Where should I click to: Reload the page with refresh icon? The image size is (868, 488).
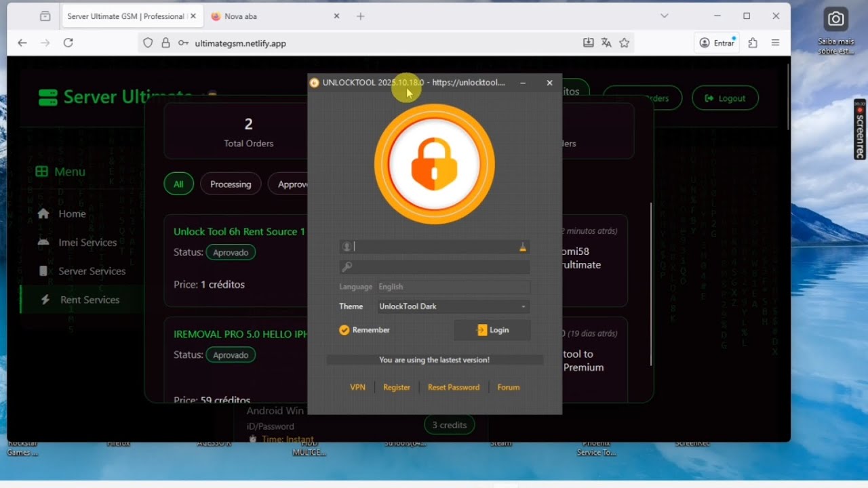click(x=68, y=43)
